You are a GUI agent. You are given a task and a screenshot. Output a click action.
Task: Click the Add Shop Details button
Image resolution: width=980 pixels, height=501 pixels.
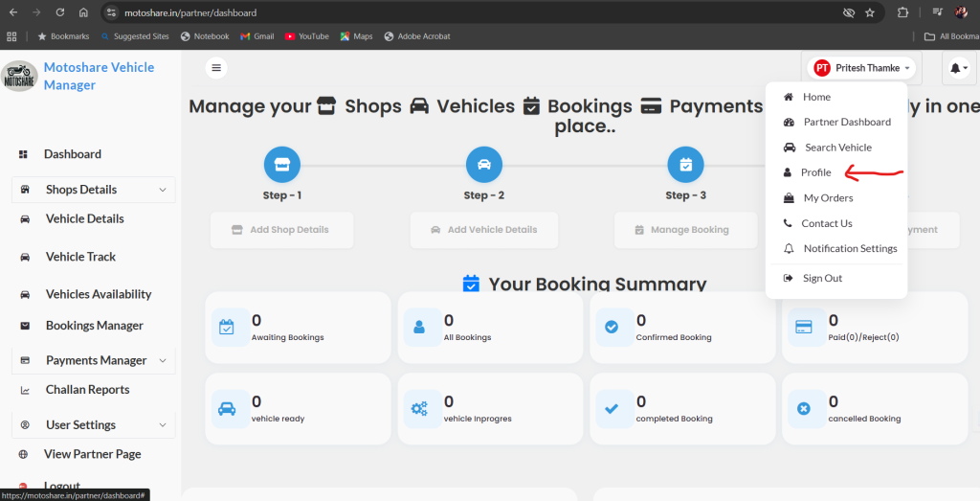(281, 230)
